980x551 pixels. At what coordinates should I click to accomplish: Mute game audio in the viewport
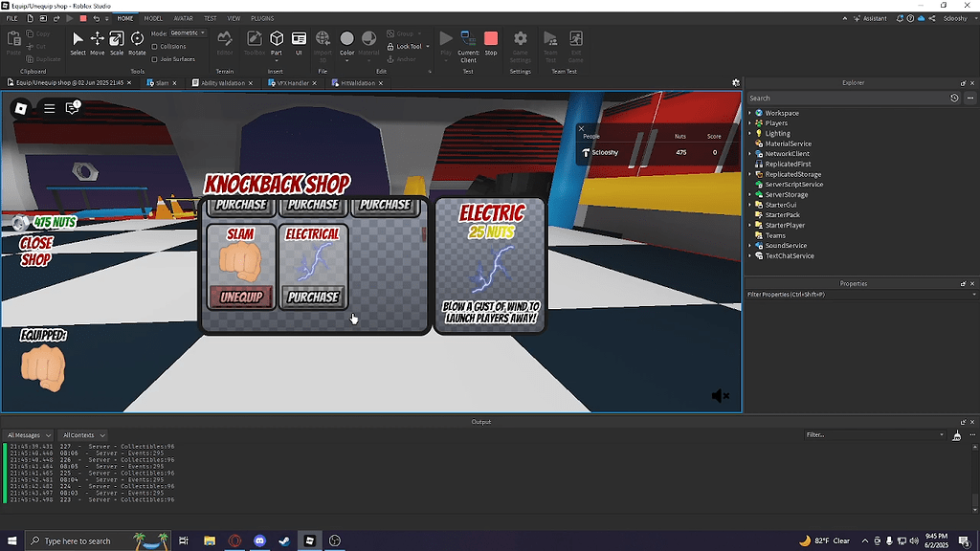(721, 395)
